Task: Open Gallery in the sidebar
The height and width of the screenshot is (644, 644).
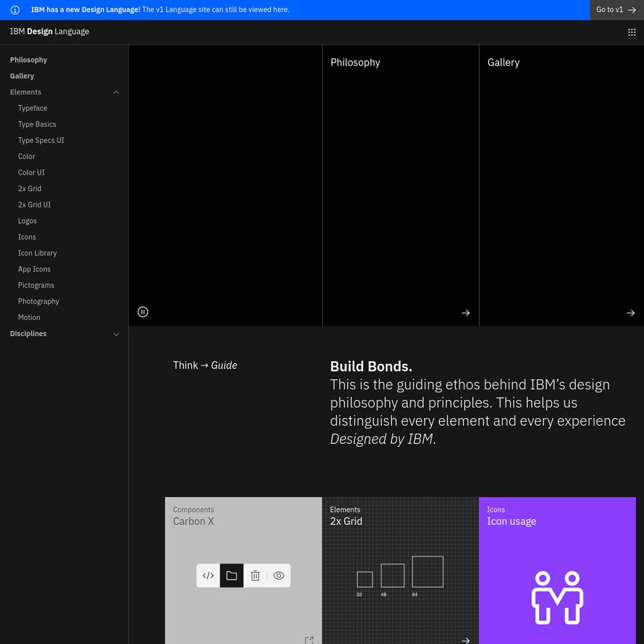Action: click(x=22, y=76)
